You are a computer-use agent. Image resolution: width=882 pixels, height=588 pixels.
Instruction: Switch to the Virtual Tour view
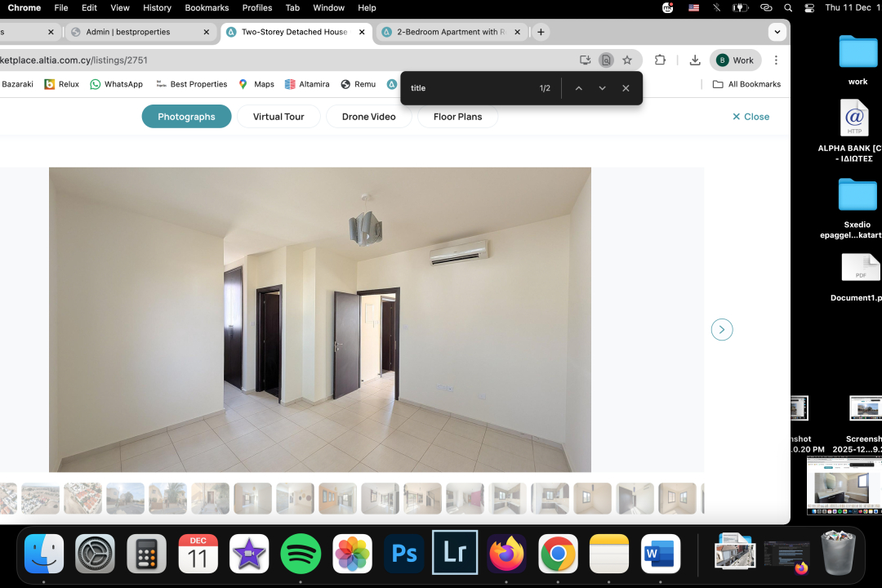pyautogui.click(x=278, y=116)
